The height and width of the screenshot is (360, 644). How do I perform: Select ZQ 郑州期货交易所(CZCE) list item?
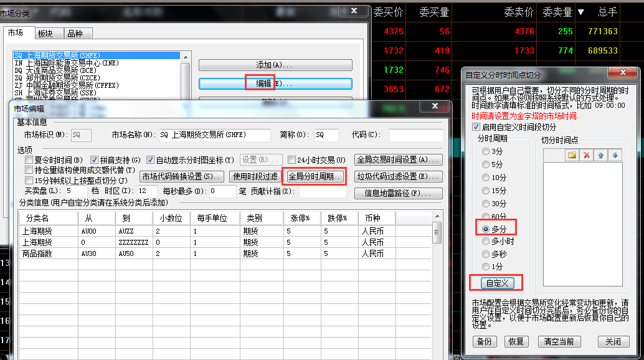tap(97, 78)
